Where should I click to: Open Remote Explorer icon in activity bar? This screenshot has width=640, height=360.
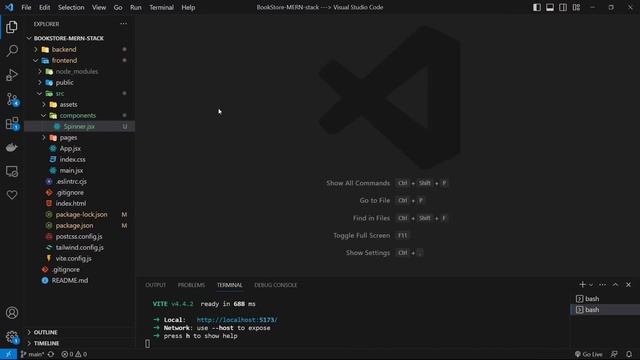pos(12,171)
